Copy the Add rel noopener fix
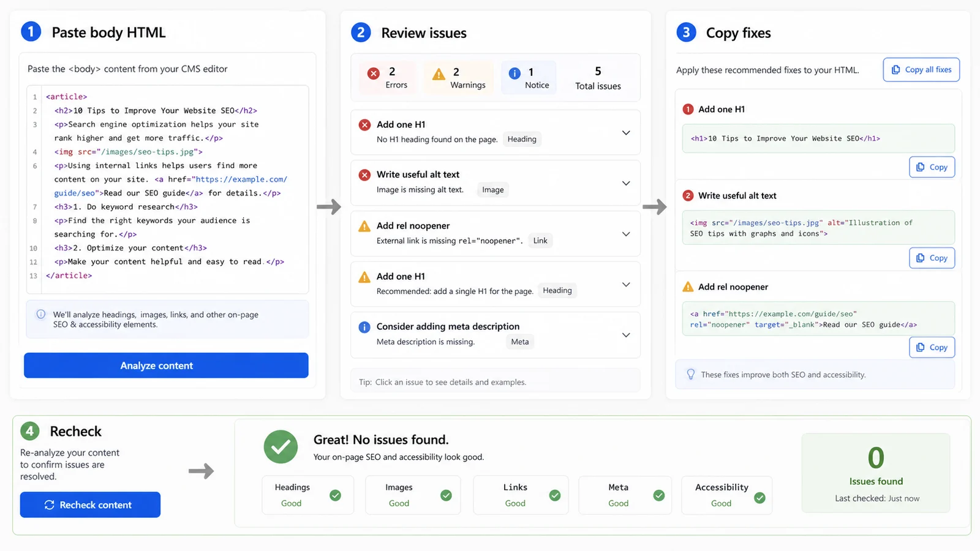 932,348
